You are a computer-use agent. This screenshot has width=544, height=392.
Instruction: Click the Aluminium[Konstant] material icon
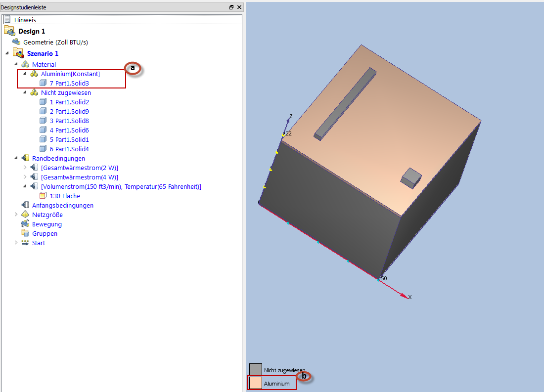[34, 74]
